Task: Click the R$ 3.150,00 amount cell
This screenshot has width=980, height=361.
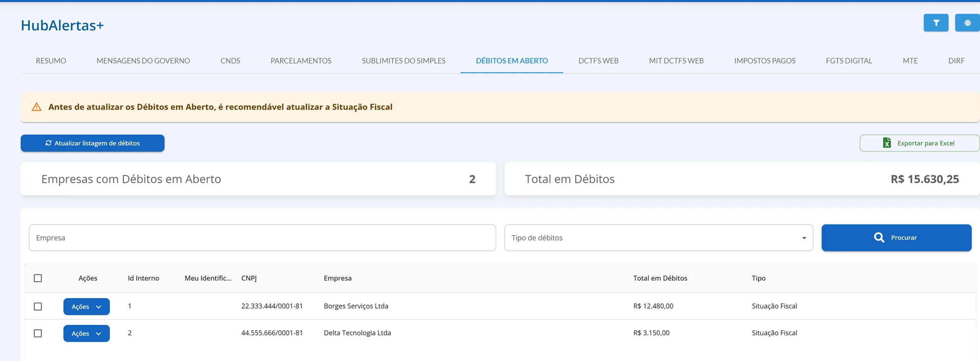Action: click(x=651, y=333)
